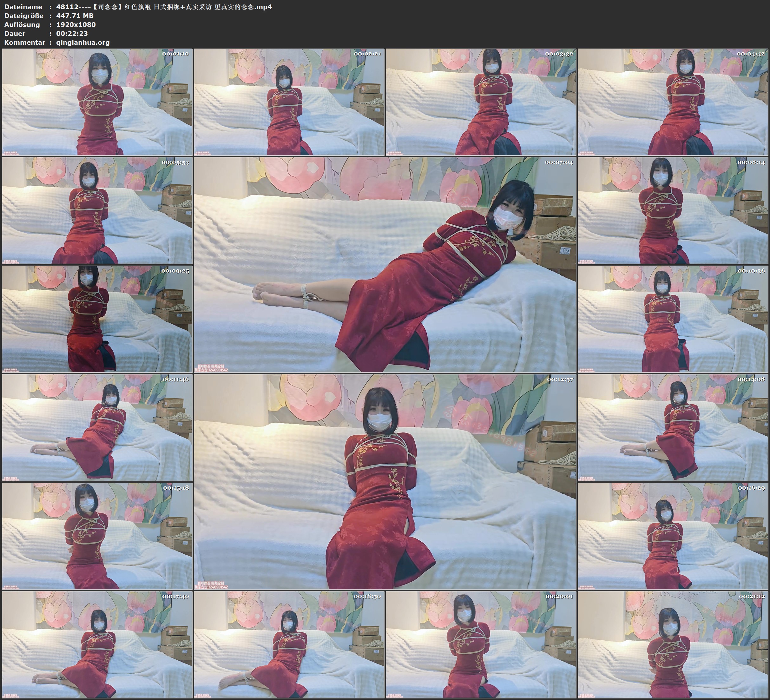
Task: Open the frame timestamped 00:18:50
Action: tap(289, 644)
